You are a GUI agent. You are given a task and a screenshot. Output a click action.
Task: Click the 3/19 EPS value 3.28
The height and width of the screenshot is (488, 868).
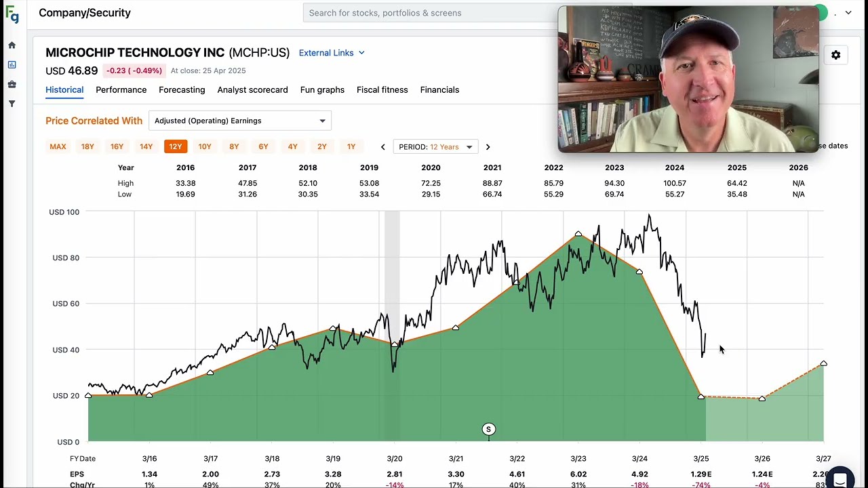[x=333, y=474]
